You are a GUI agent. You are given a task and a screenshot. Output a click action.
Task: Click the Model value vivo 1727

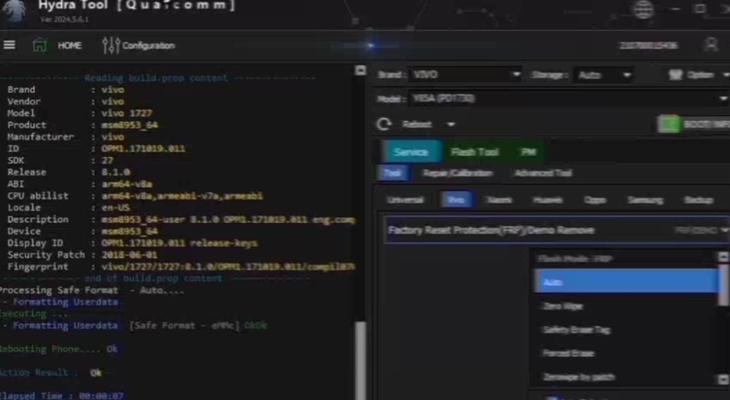[x=127, y=113]
